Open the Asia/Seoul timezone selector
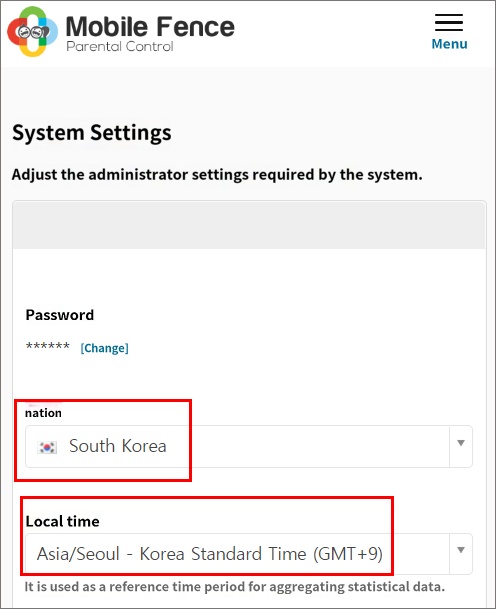 pyautogui.click(x=249, y=554)
